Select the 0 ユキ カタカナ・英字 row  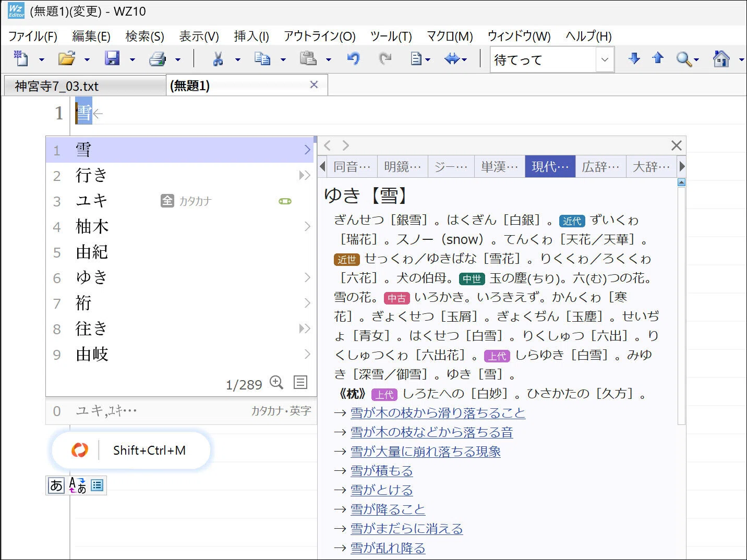(x=181, y=411)
